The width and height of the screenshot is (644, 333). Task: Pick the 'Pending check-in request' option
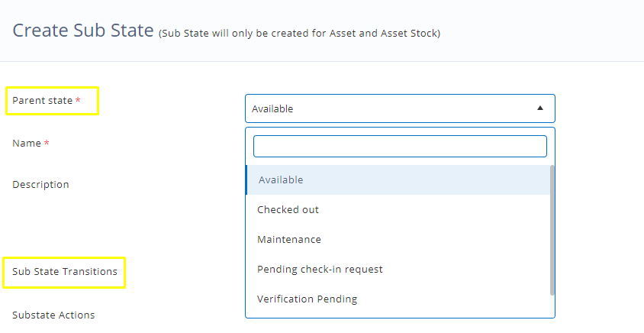[x=320, y=270]
